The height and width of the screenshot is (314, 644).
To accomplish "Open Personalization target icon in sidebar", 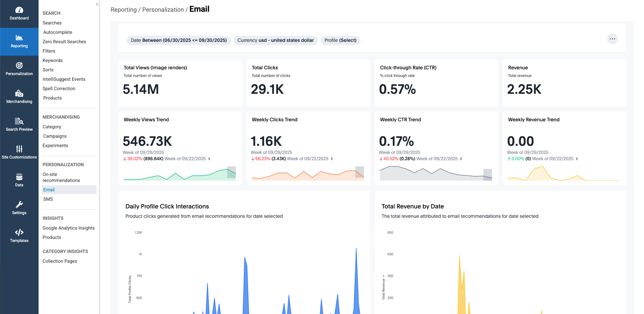I will click(x=19, y=66).
